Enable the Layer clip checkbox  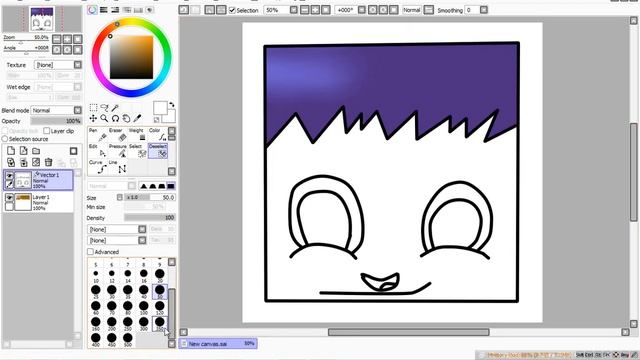click(47, 131)
